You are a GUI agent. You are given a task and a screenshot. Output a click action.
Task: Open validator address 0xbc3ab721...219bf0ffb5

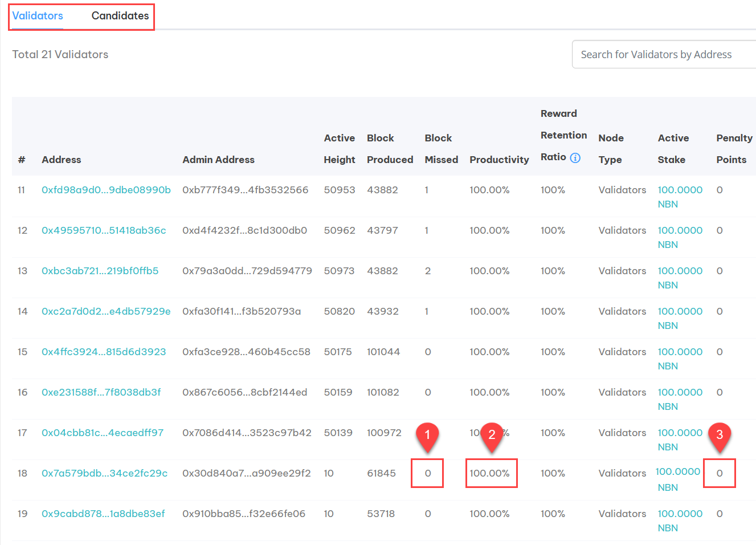point(100,271)
